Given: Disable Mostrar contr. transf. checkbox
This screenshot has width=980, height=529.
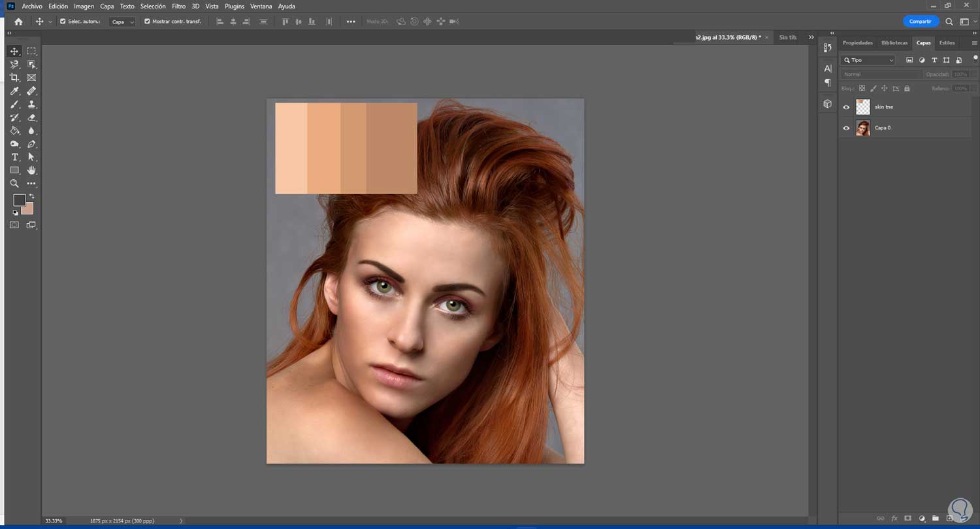Looking at the screenshot, I should tap(147, 22).
